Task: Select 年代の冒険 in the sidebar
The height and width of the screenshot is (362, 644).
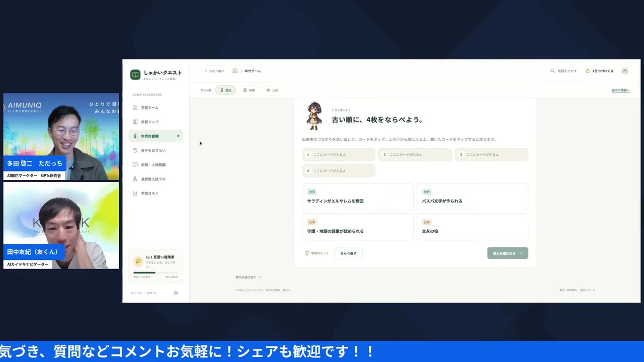Action: coord(155,136)
